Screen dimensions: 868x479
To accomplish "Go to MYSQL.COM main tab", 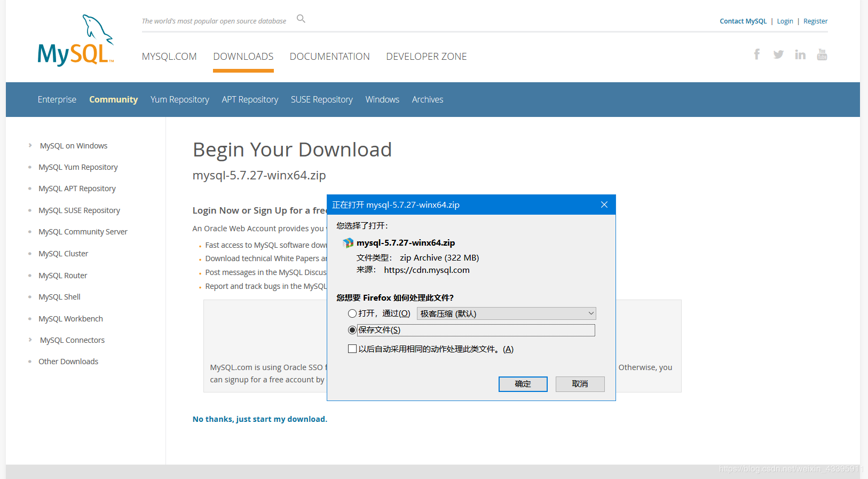I will pyautogui.click(x=169, y=57).
